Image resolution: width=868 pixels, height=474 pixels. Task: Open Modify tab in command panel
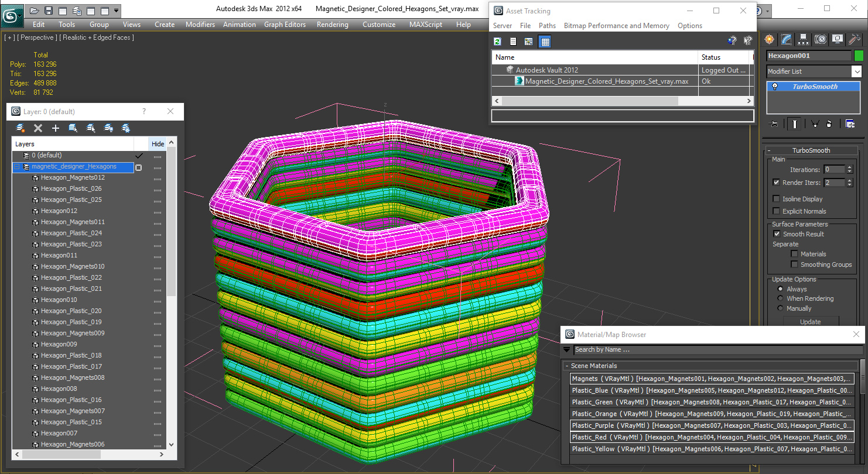(x=787, y=39)
